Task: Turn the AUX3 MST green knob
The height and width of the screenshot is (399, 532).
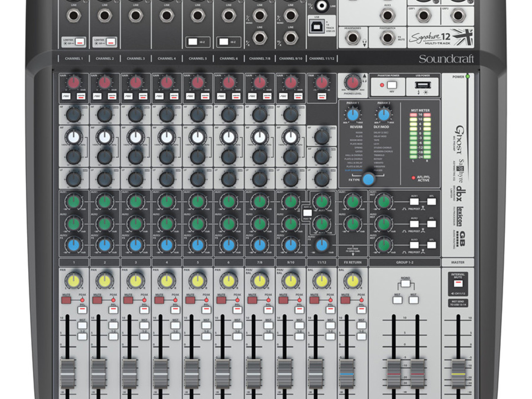Action: (383, 245)
